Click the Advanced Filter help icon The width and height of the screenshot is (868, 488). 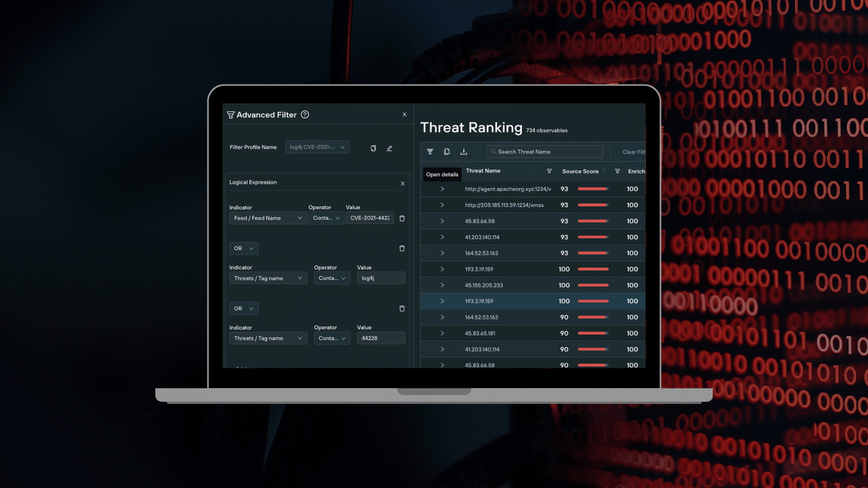click(305, 114)
